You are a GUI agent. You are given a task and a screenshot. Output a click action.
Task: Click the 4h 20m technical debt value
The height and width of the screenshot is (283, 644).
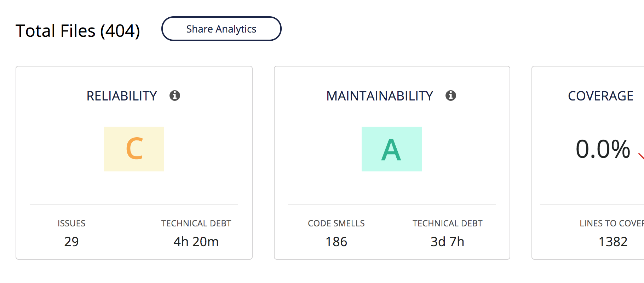point(196,242)
